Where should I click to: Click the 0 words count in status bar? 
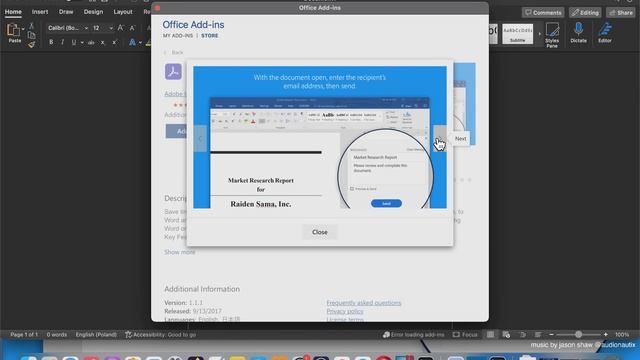tap(56, 335)
